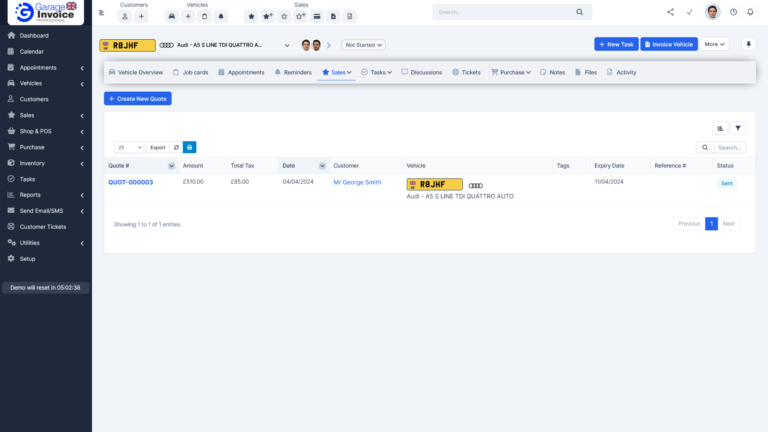Click the share icon in top bar
Screen dimensions: 768x432
click(x=670, y=12)
